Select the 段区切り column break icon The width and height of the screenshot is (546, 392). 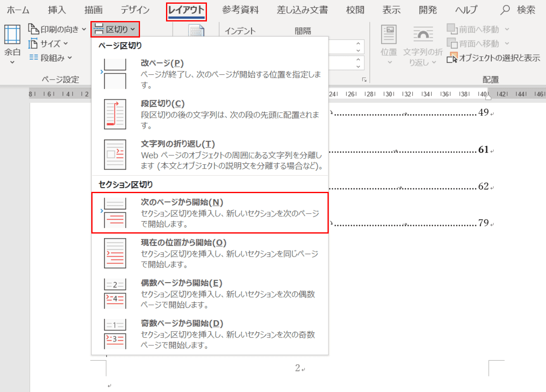tap(115, 114)
